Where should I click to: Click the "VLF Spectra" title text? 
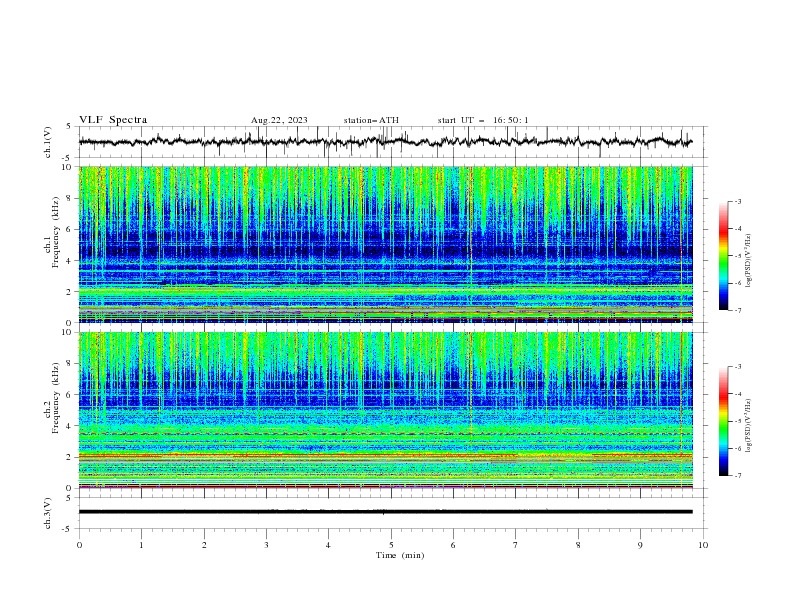[x=113, y=120]
